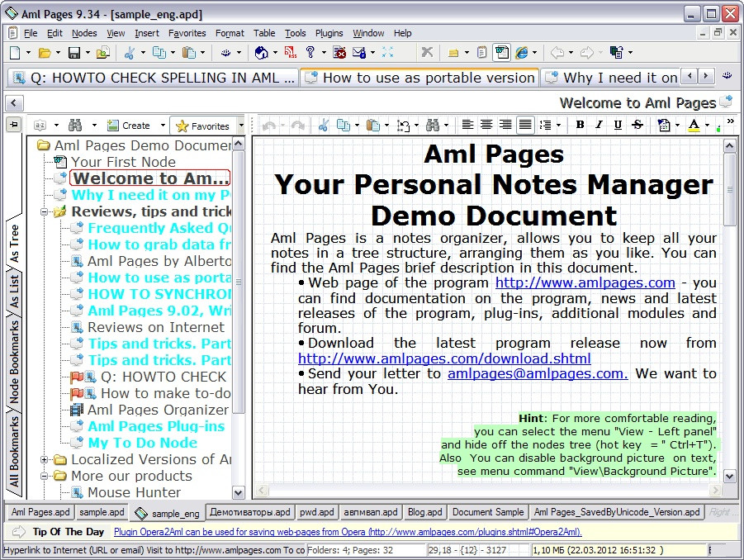Click the font color A swatch
Image resolution: width=744 pixels, height=560 pixels.
click(694, 126)
